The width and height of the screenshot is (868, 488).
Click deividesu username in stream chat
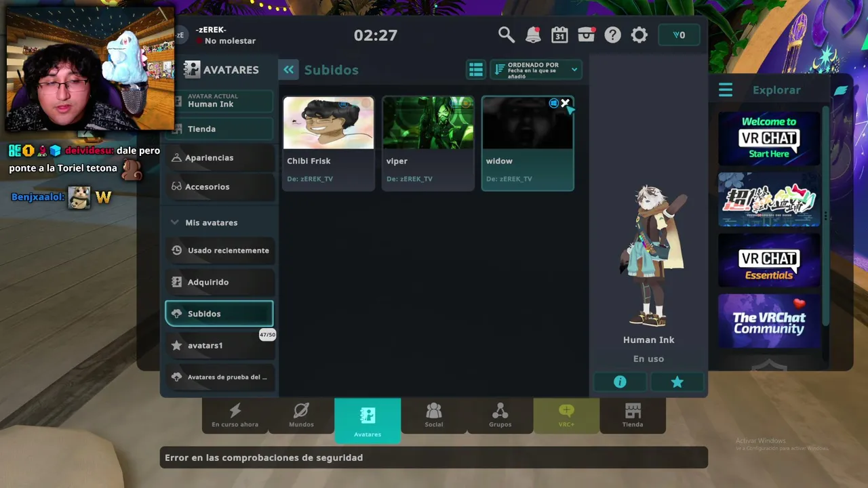[x=89, y=150]
